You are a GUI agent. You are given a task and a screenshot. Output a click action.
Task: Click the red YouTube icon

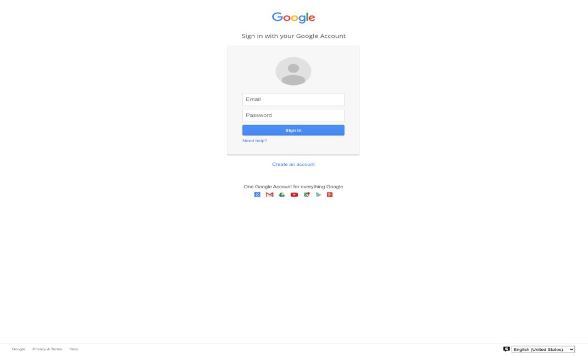295,195
